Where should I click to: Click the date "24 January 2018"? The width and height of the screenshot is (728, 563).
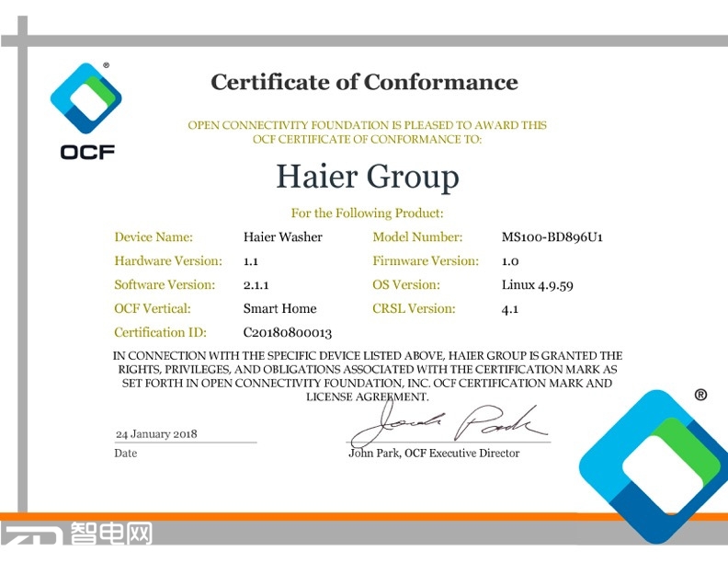click(156, 434)
